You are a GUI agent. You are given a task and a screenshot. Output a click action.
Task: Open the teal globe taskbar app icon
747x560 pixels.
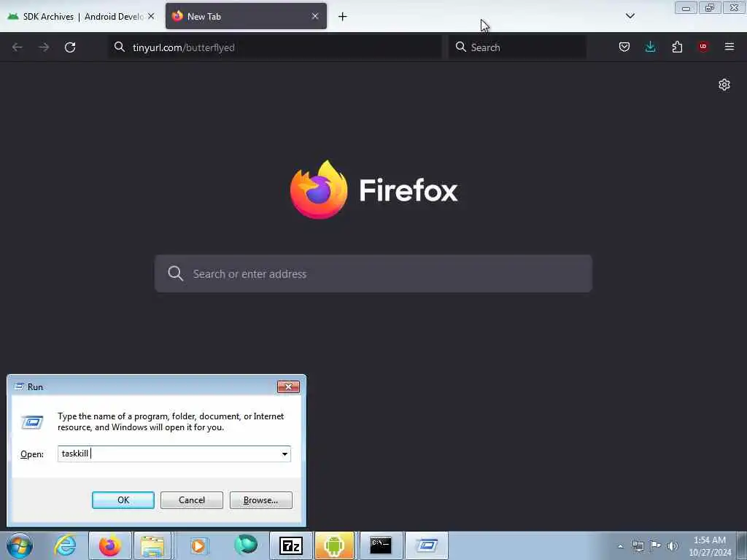[x=246, y=545]
